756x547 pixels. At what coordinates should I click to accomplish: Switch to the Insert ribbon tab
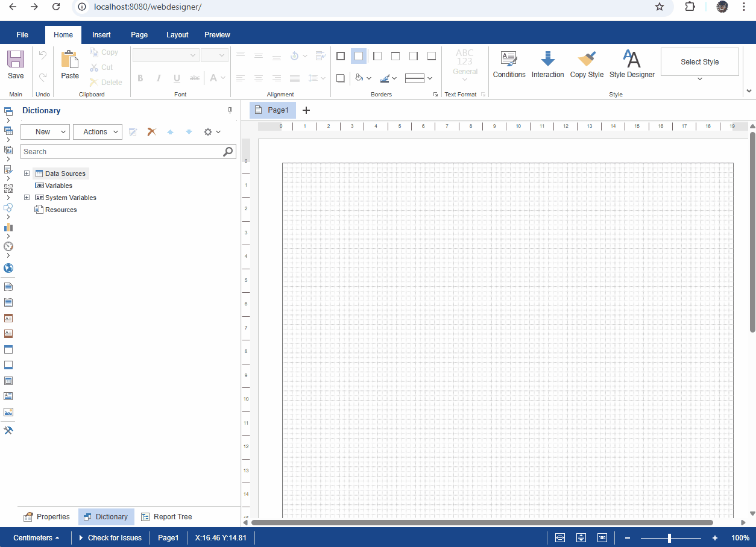[101, 35]
